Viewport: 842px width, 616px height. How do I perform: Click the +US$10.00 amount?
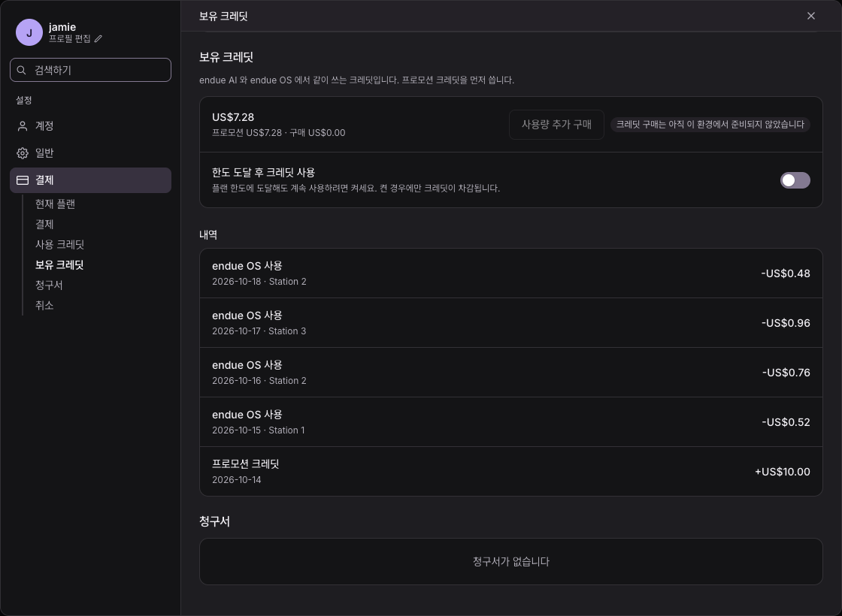pyautogui.click(x=783, y=472)
